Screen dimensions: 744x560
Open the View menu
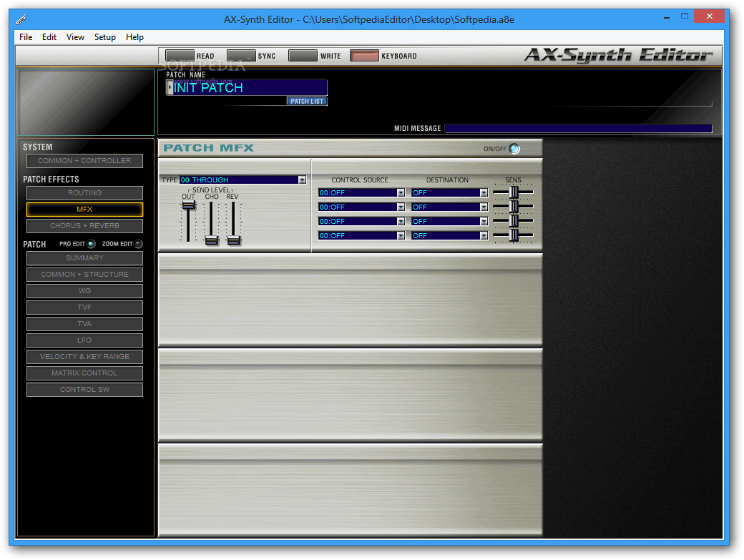click(x=75, y=36)
